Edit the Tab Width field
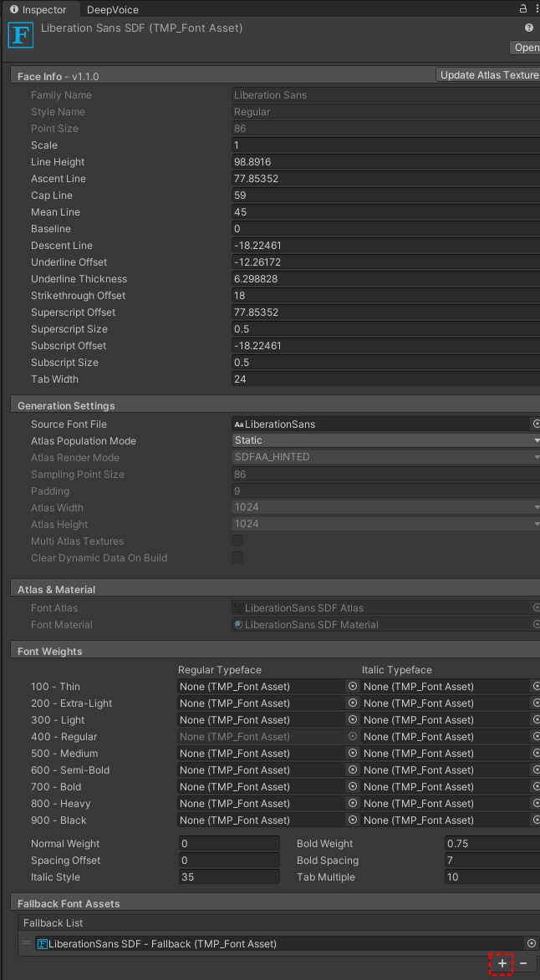 click(x=385, y=379)
